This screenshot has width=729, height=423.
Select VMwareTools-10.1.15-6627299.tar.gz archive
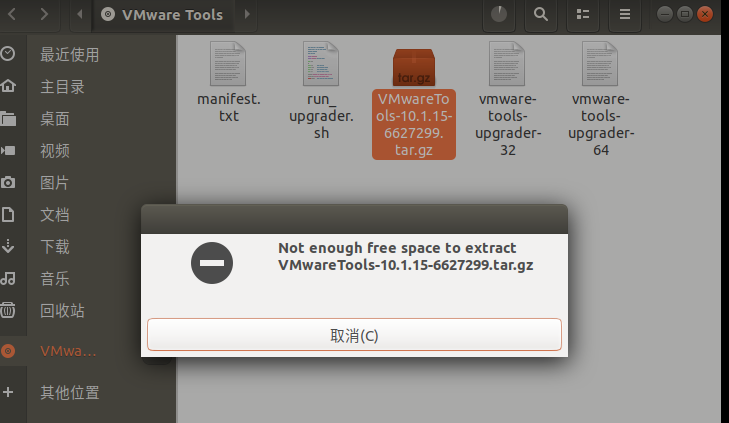414,104
